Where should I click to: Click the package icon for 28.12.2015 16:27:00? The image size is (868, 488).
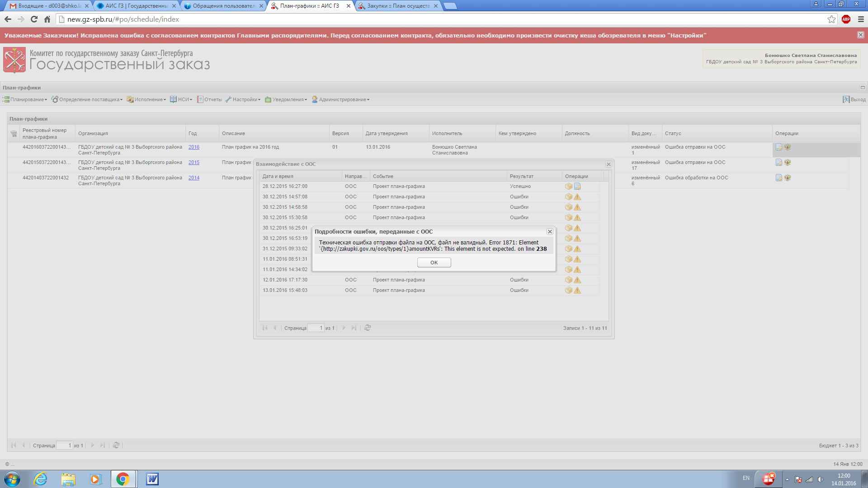click(568, 186)
